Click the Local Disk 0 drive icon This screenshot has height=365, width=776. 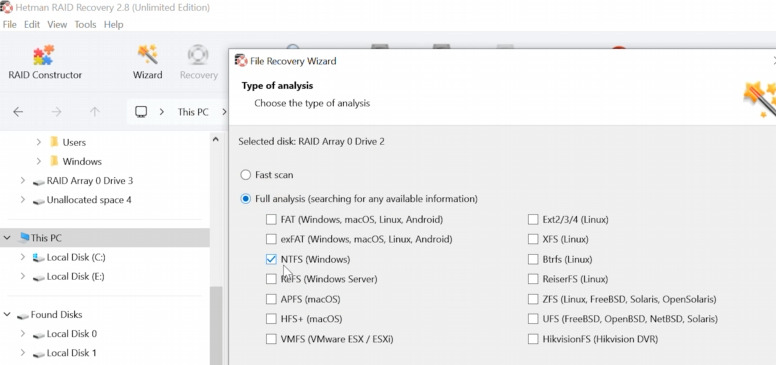click(x=39, y=334)
